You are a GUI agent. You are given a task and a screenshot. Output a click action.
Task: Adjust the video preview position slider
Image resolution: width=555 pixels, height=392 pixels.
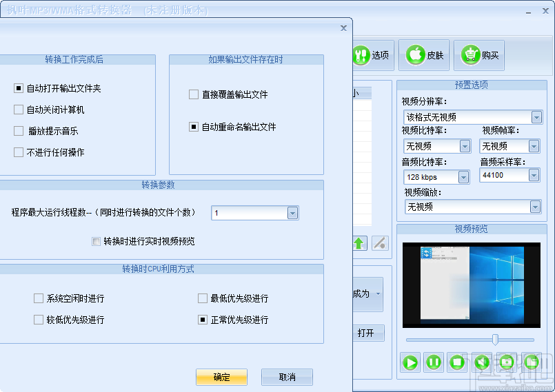point(495,340)
